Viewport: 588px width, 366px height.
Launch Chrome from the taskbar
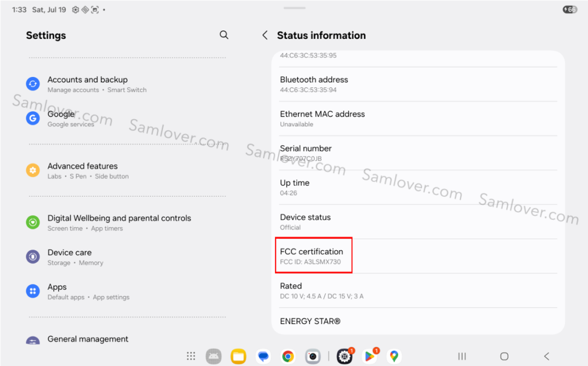tap(288, 356)
